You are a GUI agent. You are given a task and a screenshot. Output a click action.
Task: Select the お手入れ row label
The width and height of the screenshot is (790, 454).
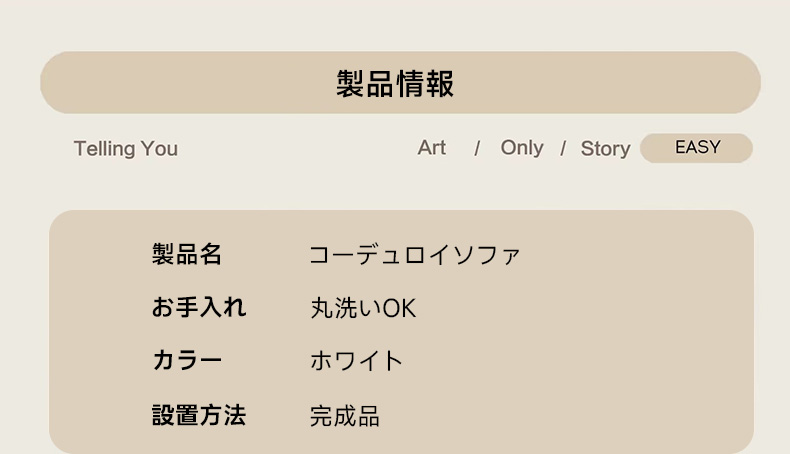click(199, 307)
